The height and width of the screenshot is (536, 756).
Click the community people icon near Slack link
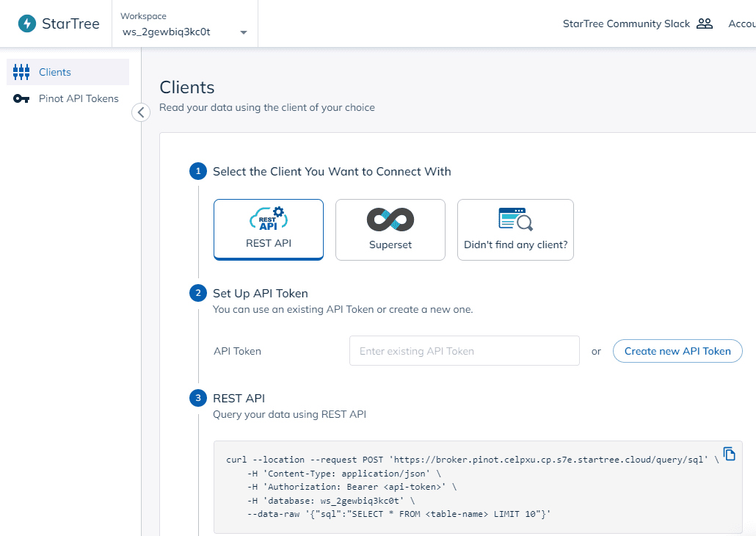coord(703,23)
